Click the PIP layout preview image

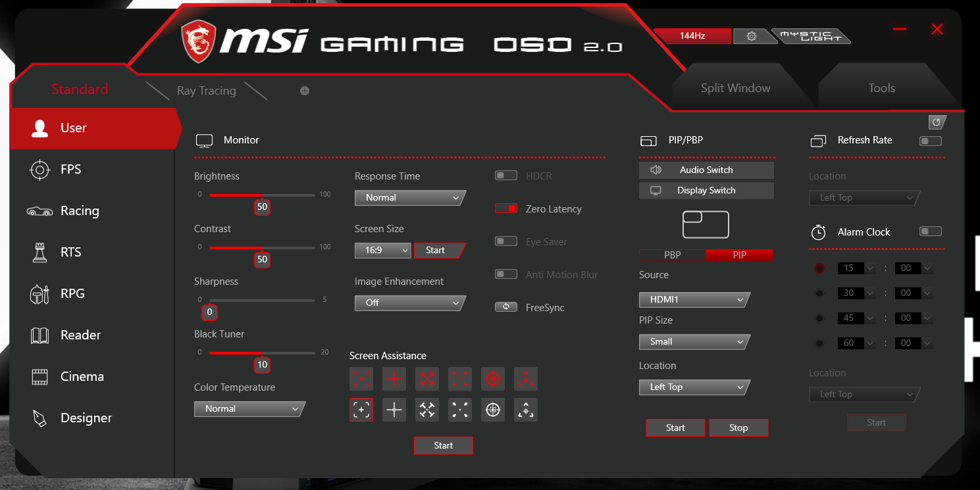click(706, 224)
